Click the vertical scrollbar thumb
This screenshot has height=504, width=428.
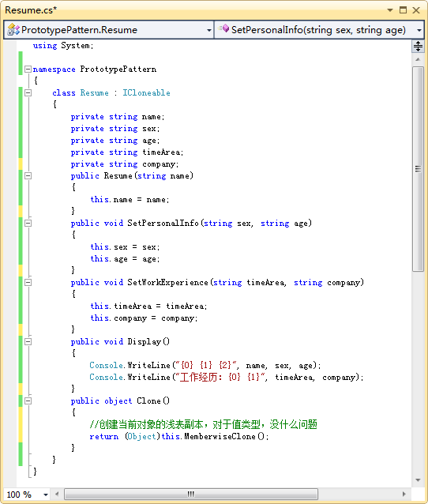click(418, 169)
